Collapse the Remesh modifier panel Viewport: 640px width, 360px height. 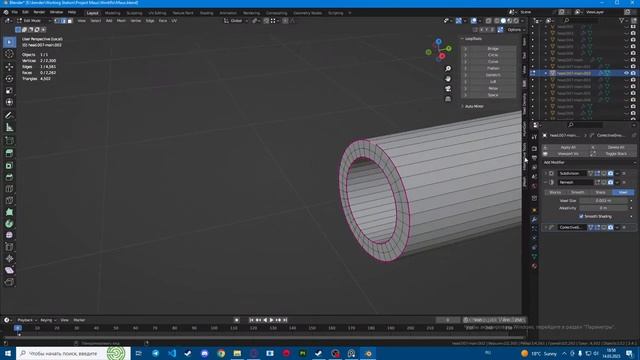[546, 182]
